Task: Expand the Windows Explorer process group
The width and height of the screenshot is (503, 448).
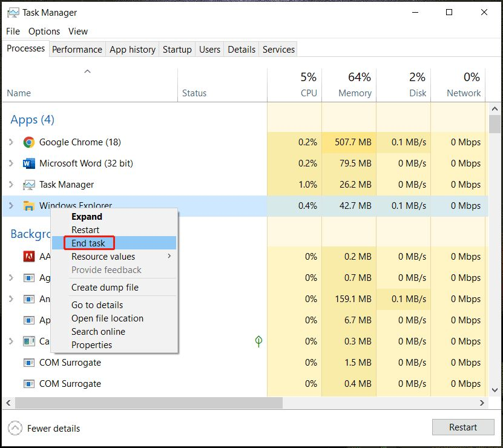Action: point(11,205)
